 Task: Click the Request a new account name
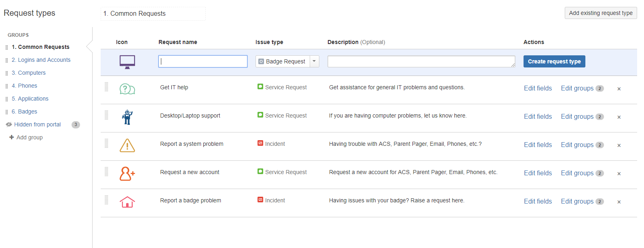[190, 172]
